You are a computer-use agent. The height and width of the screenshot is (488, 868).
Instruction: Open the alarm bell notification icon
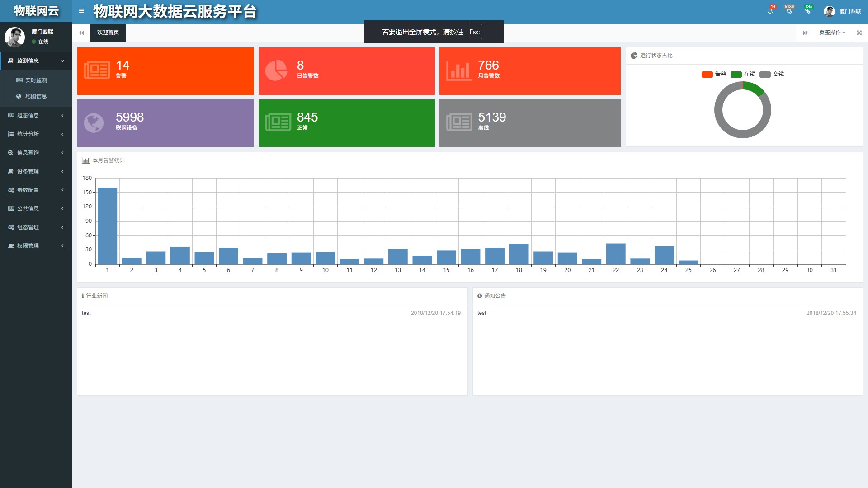770,11
